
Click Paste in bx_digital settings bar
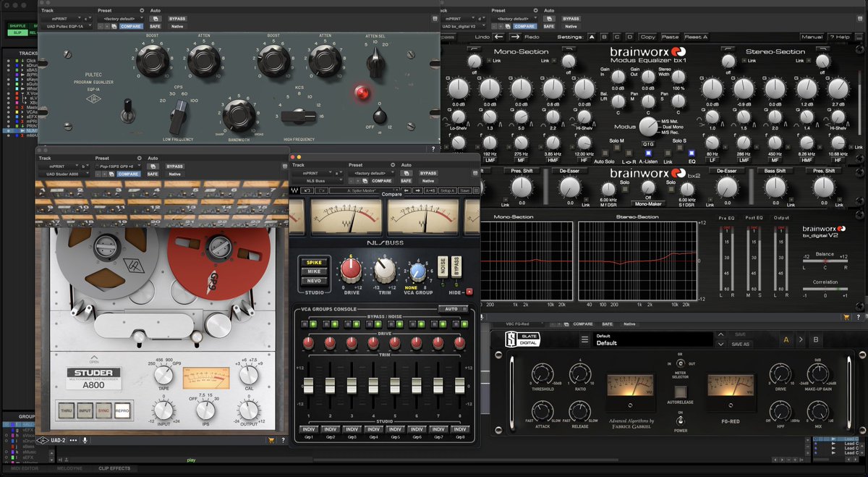click(x=671, y=36)
